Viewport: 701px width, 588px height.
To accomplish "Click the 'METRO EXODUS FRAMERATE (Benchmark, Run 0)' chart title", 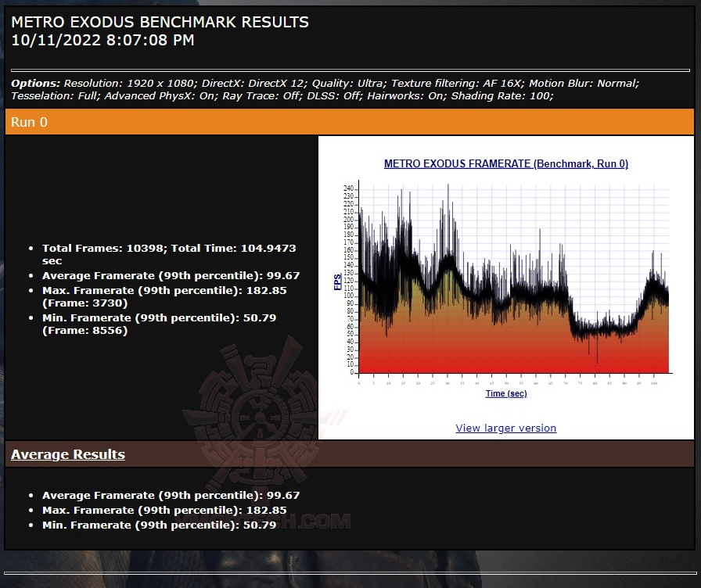I will pyautogui.click(x=506, y=163).
